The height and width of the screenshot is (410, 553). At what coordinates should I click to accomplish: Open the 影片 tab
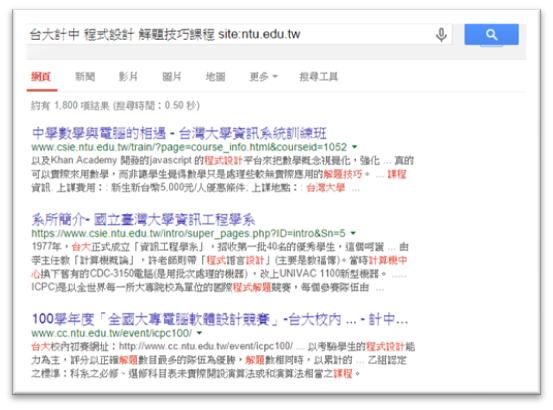click(x=128, y=77)
